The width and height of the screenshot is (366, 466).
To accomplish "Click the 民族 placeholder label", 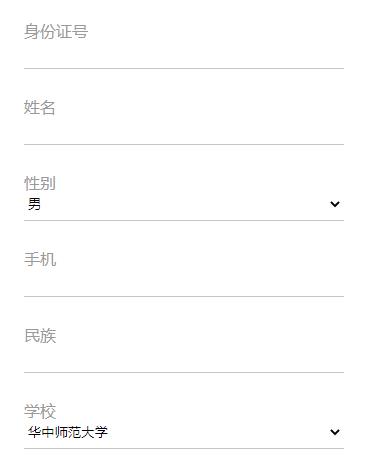I will pos(40,335).
